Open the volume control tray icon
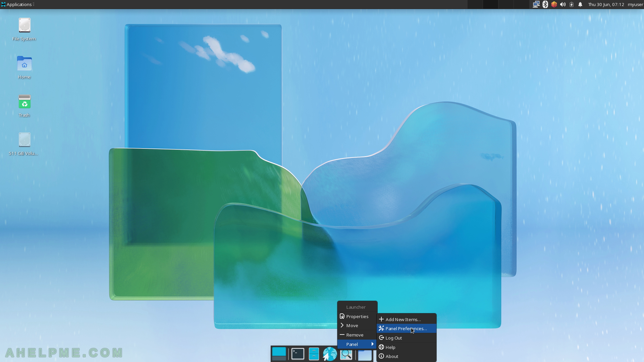The height and width of the screenshot is (362, 644). [x=563, y=4]
